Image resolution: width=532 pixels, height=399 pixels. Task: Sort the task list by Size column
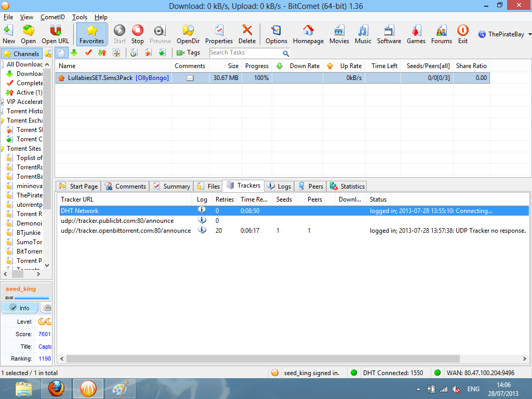[x=225, y=66]
